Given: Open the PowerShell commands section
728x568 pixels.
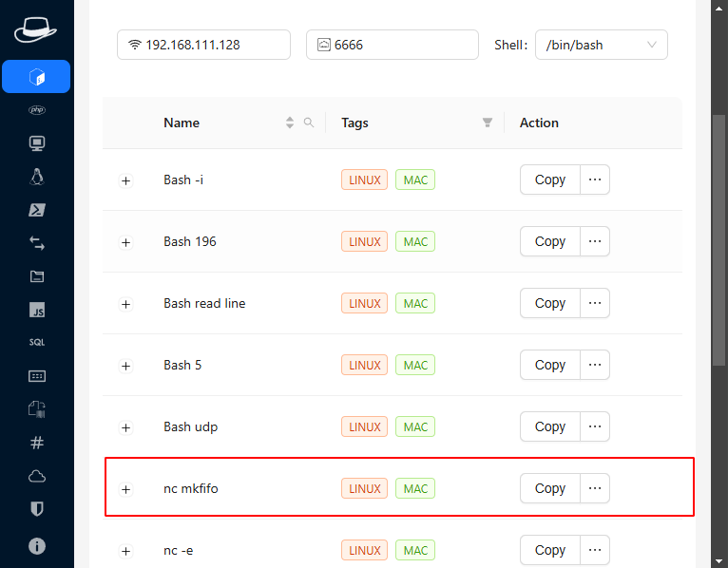Looking at the screenshot, I should pyautogui.click(x=37, y=210).
